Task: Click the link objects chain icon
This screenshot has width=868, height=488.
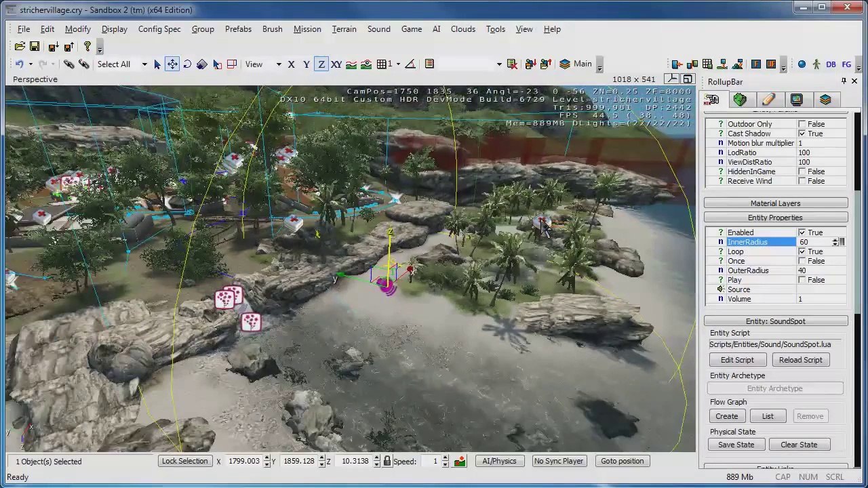Action: (x=68, y=64)
